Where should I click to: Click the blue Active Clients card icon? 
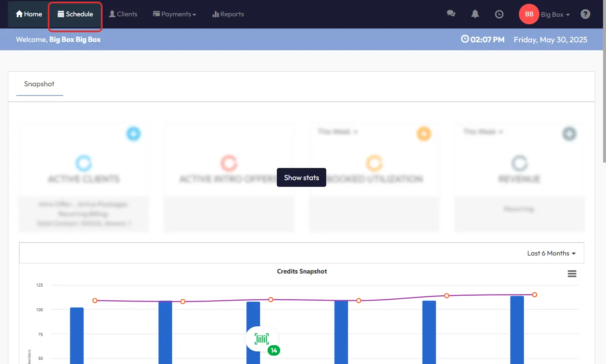[134, 134]
